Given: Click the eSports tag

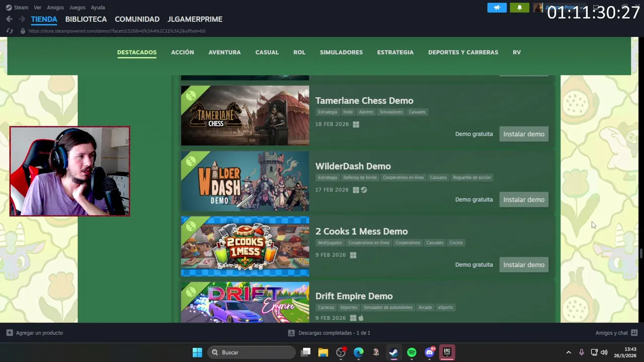Looking at the screenshot, I should click(445, 308).
